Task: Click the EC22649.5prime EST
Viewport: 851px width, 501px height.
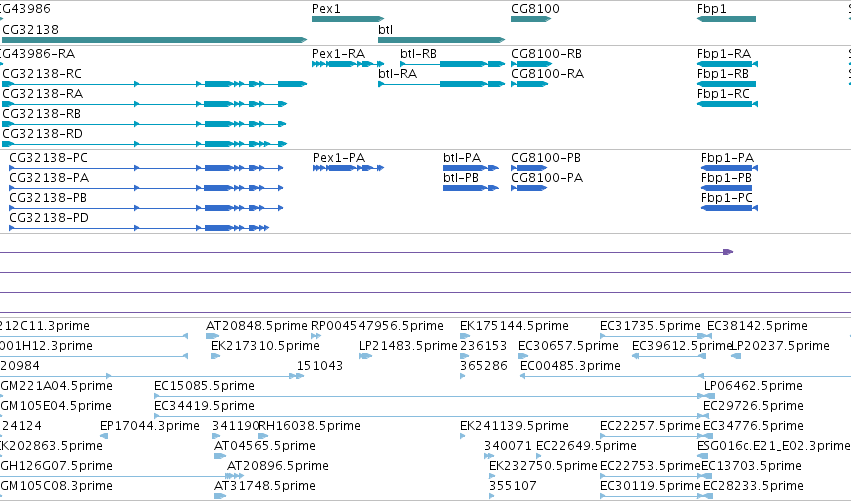Action: [x=539, y=456]
